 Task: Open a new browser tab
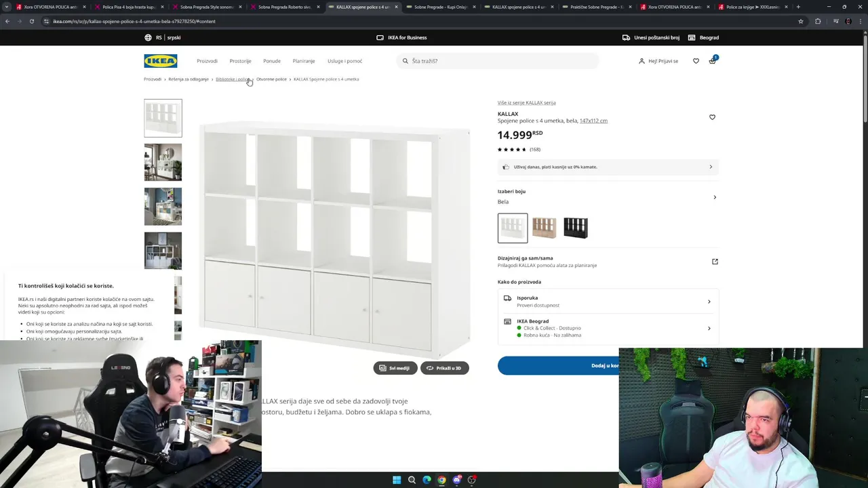click(798, 7)
